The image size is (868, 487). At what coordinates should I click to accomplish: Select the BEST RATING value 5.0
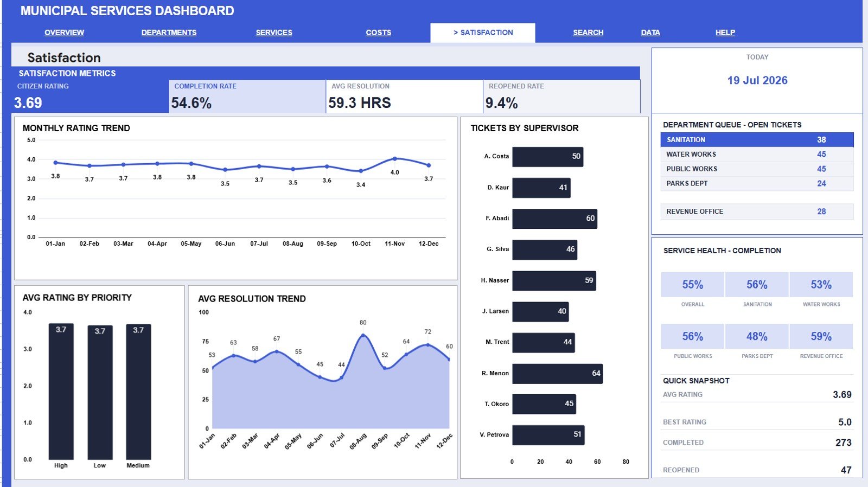[845, 422]
